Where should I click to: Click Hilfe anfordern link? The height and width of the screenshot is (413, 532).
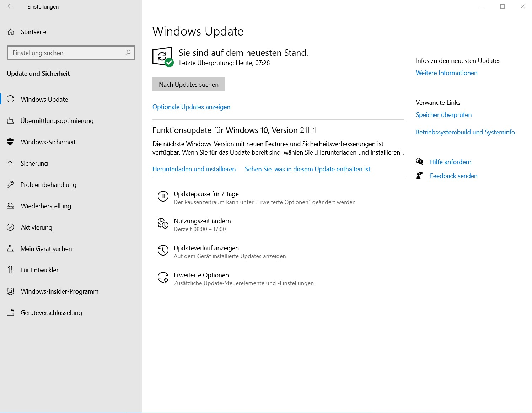451,162
